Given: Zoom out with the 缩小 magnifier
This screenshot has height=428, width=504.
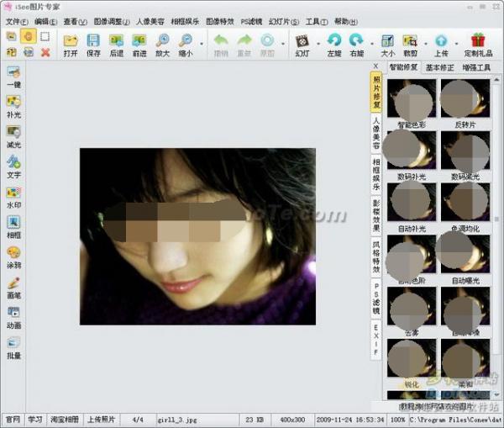Looking at the screenshot, I should (x=186, y=41).
